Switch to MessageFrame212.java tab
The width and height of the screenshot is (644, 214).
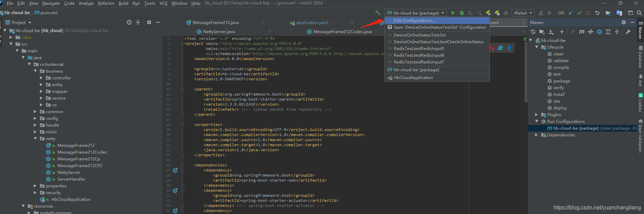(x=215, y=23)
